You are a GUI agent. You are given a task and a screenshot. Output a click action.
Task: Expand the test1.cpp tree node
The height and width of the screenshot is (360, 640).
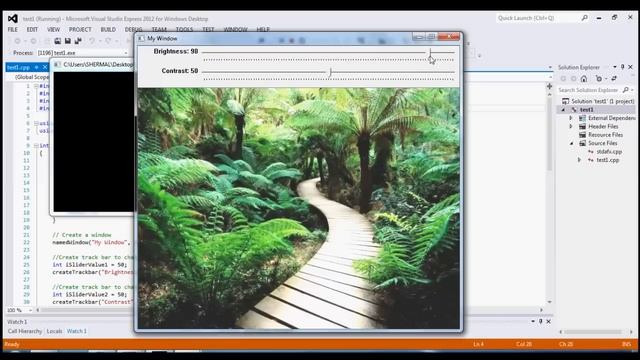[x=579, y=160]
